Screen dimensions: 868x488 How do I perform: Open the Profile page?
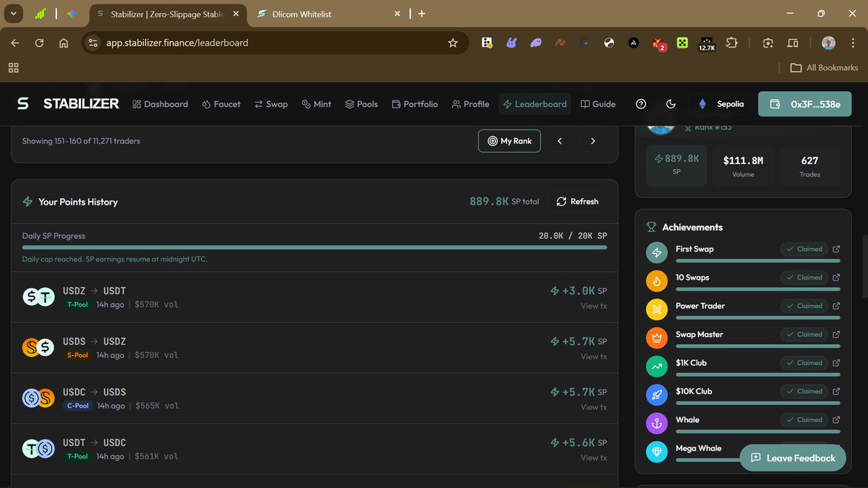coord(471,104)
